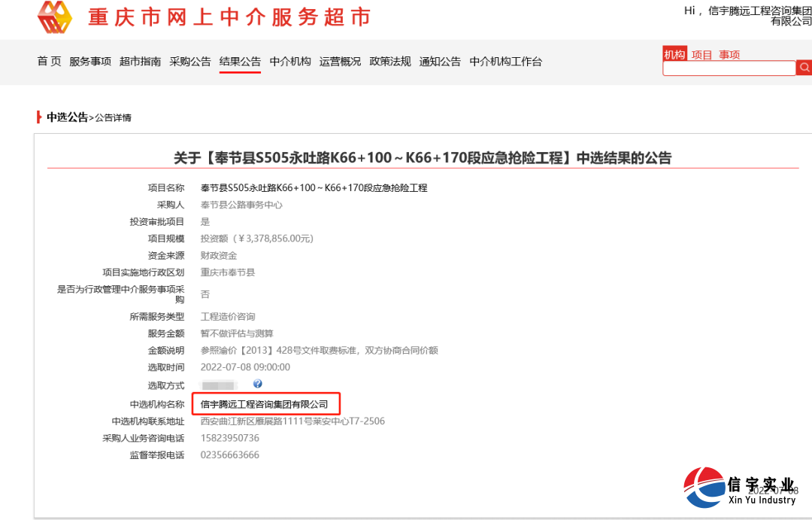Viewport: 812px width, 520px height.
Task: Select the 结果公告 navigation tab
Action: (x=239, y=62)
